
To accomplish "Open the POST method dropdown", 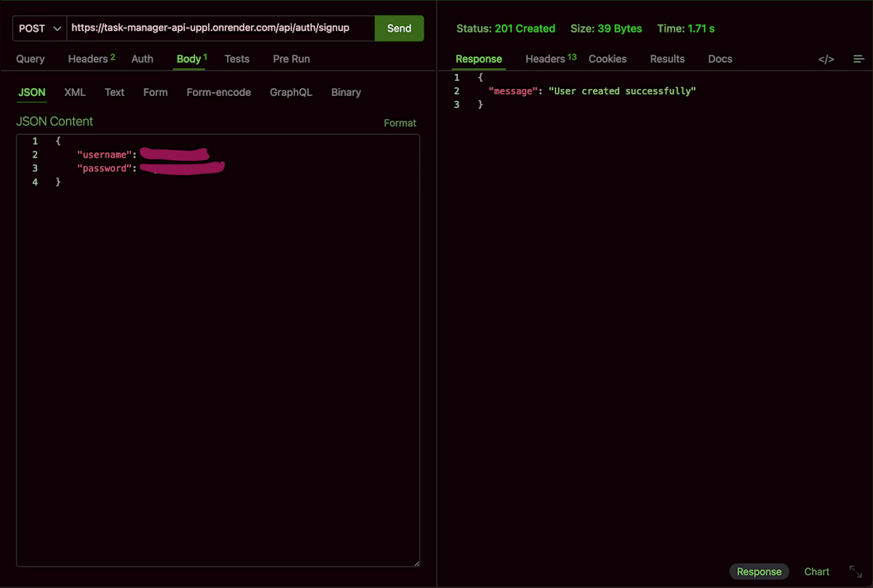I will (40, 29).
